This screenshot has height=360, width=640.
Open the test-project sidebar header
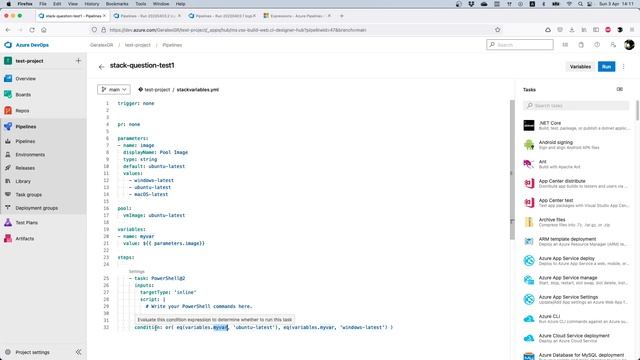(29, 61)
